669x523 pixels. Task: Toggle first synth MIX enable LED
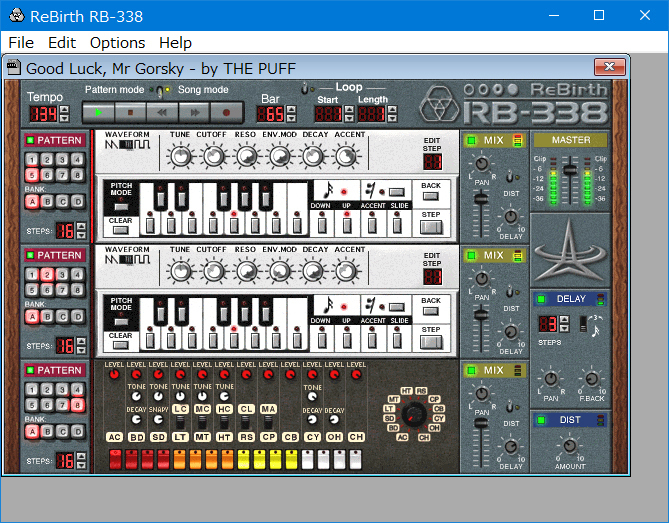471,140
